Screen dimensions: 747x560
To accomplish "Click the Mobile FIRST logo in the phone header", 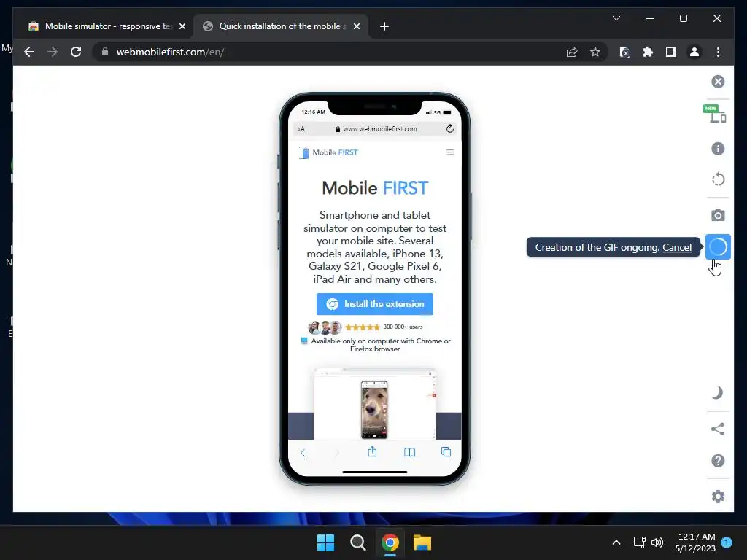I will pos(328,152).
